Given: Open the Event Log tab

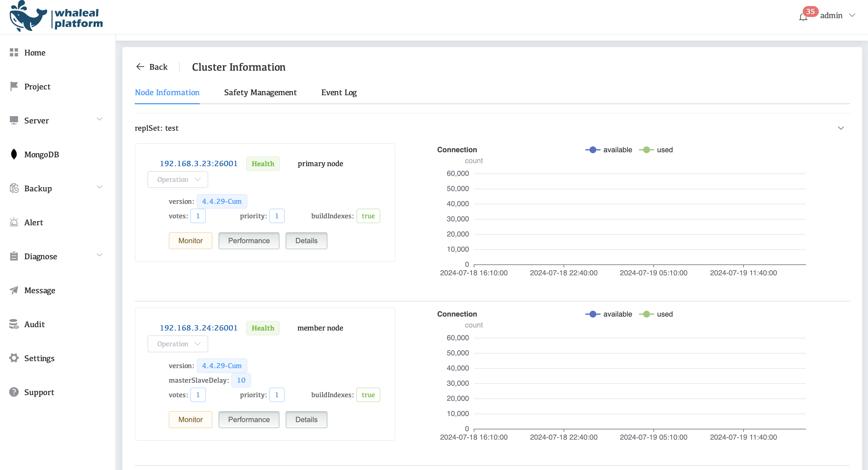Looking at the screenshot, I should (x=339, y=92).
